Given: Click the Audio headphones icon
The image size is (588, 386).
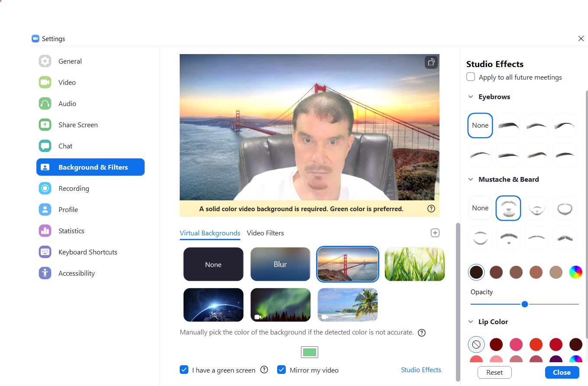Looking at the screenshot, I should click(45, 103).
